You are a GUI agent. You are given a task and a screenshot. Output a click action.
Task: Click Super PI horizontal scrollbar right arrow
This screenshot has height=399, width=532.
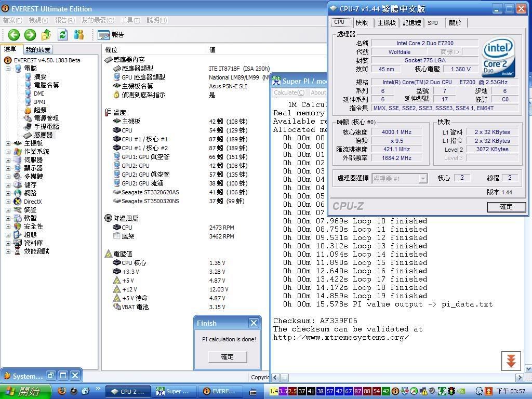click(520, 378)
